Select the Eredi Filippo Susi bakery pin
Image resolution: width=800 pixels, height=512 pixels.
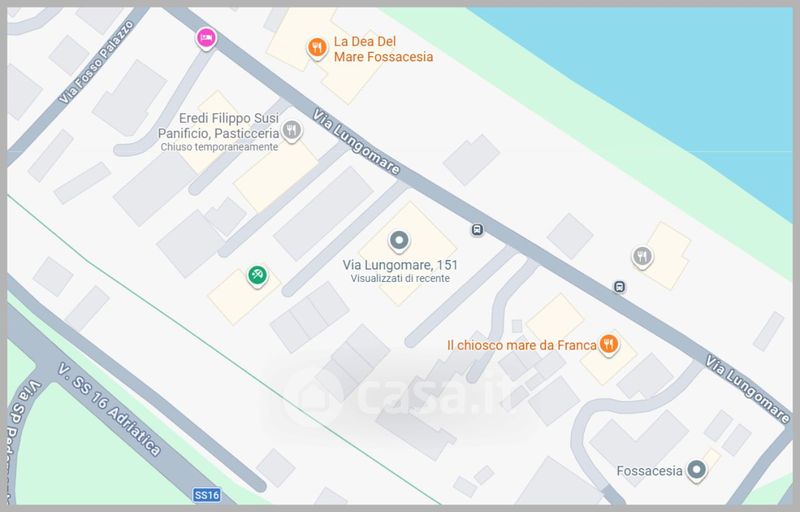(x=292, y=131)
